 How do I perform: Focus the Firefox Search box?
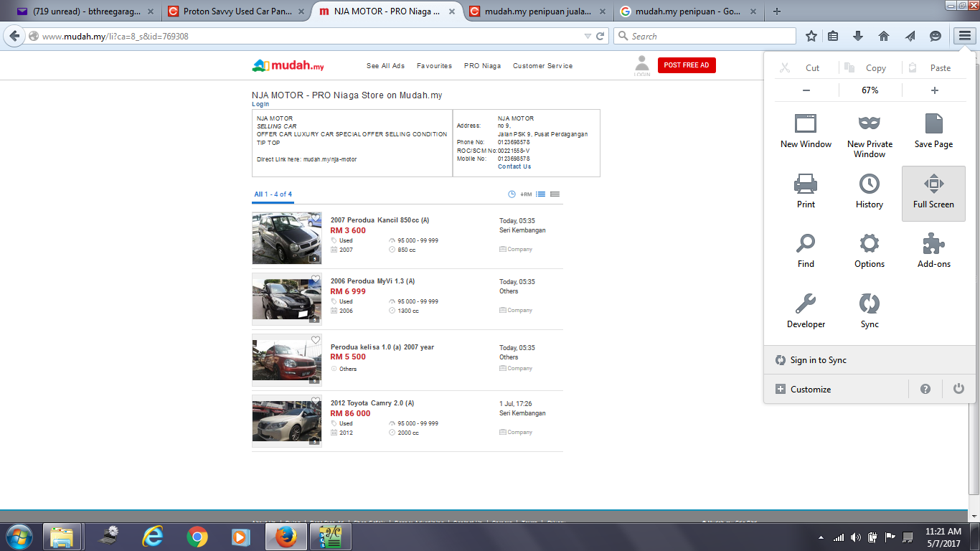point(705,36)
